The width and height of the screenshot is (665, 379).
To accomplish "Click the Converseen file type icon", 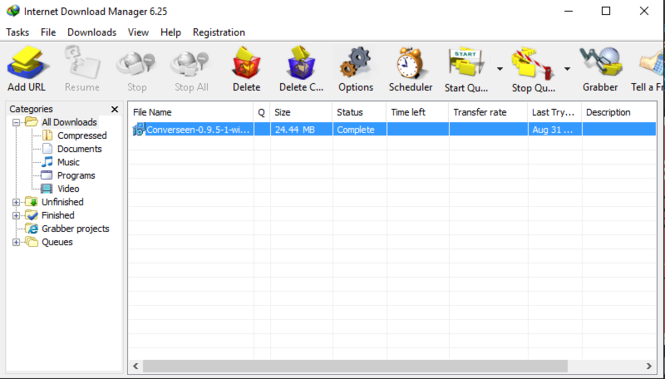I will click(x=139, y=129).
